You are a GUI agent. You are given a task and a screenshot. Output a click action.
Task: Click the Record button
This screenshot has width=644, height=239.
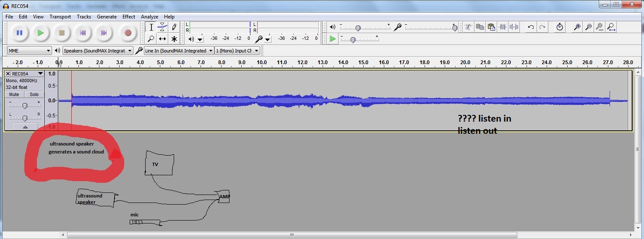pos(128,33)
